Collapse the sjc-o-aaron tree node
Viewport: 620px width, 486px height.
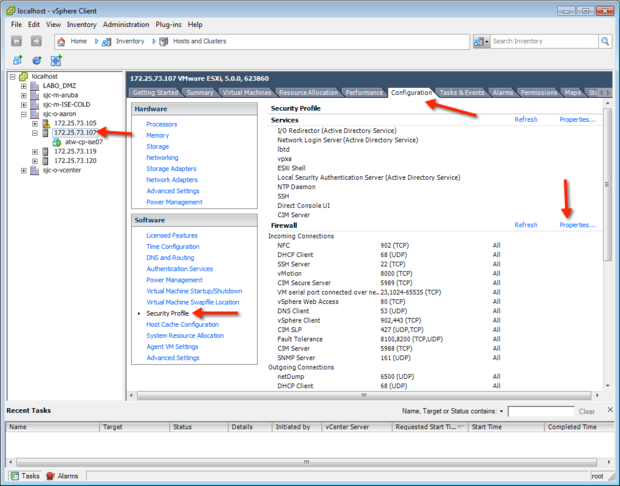(x=24, y=114)
